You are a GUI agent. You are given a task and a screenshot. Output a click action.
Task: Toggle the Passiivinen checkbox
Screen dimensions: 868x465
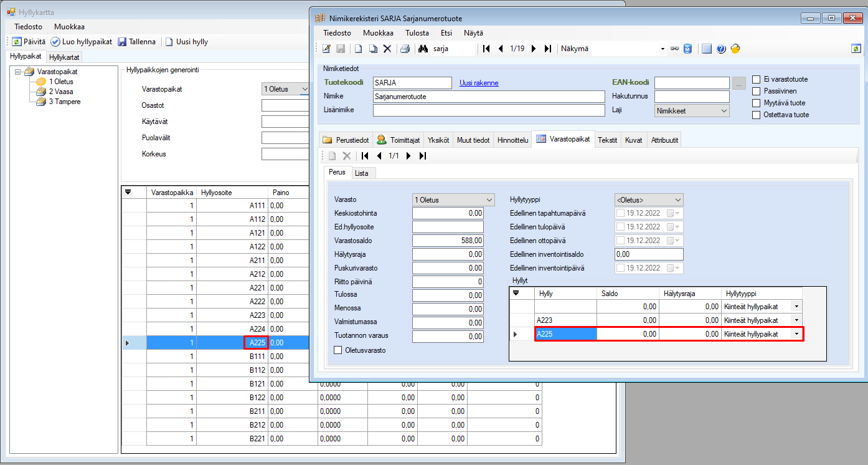[x=757, y=91]
